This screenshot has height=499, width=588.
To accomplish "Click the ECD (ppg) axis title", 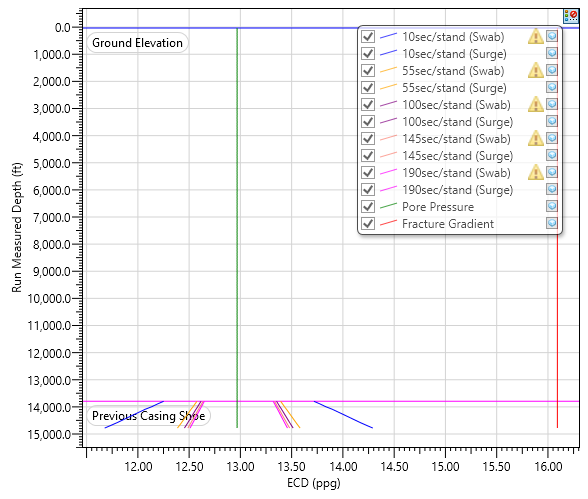I will (x=314, y=483).
